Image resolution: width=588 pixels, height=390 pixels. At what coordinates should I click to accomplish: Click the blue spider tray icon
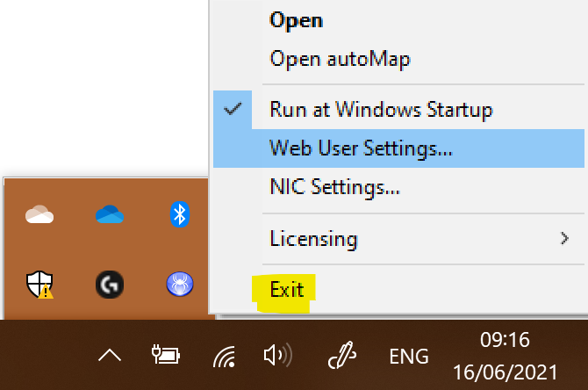pos(180,284)
